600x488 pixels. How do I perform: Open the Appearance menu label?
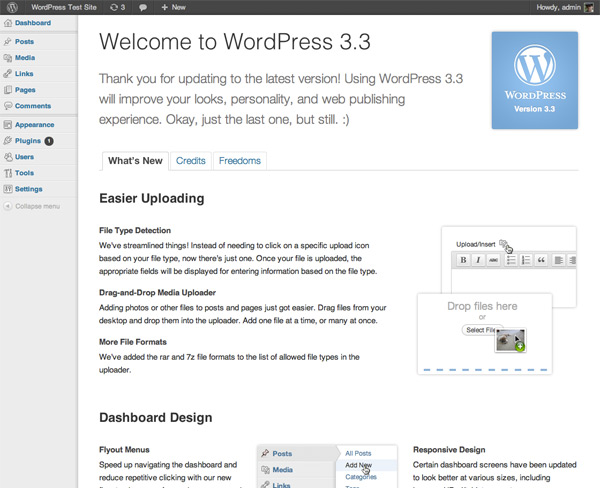pos(35,125)
